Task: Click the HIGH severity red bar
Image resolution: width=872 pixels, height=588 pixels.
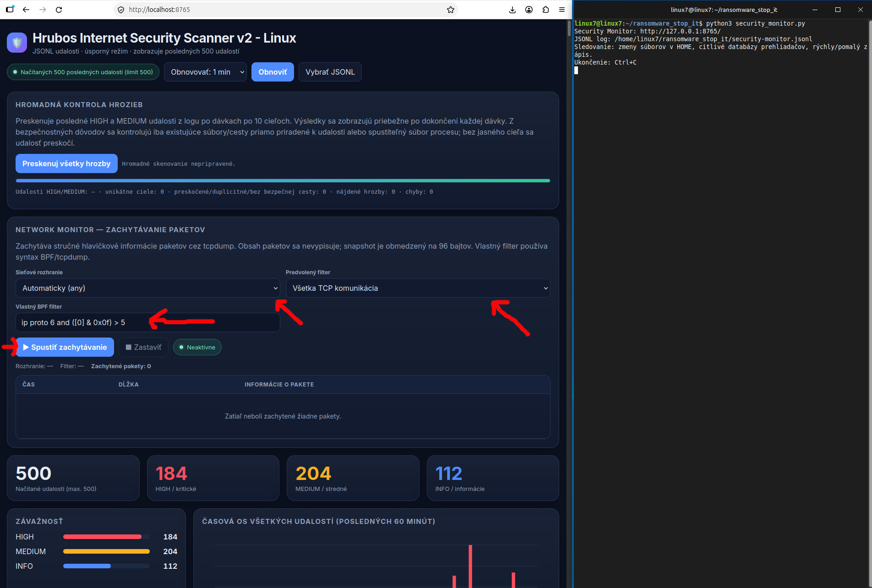Action: pos(102,537)
